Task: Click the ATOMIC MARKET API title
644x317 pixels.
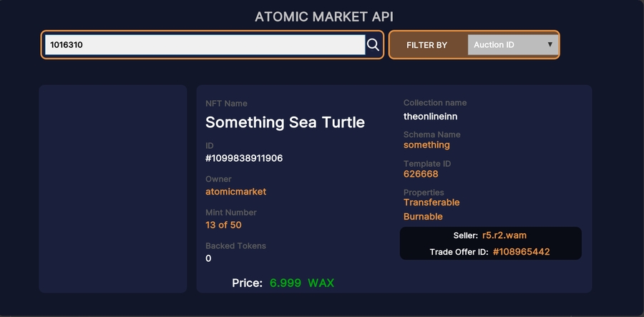Action: pos(324,16)
